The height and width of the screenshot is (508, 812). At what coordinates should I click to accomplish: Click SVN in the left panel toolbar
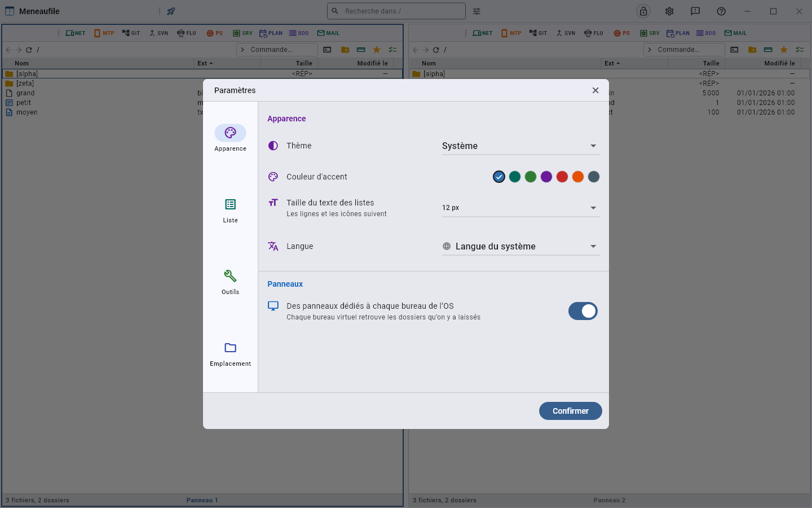tap(158, 33)
